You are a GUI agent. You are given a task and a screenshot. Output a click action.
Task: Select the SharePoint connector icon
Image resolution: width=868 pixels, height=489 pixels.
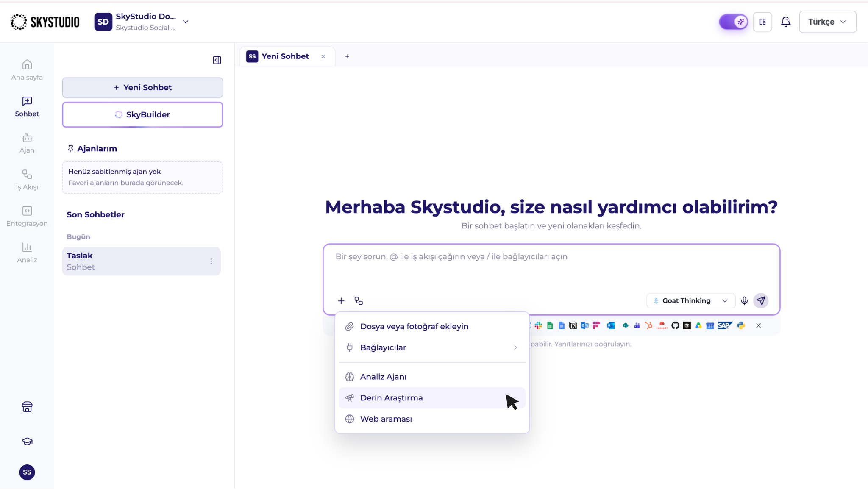click(625, 325)
